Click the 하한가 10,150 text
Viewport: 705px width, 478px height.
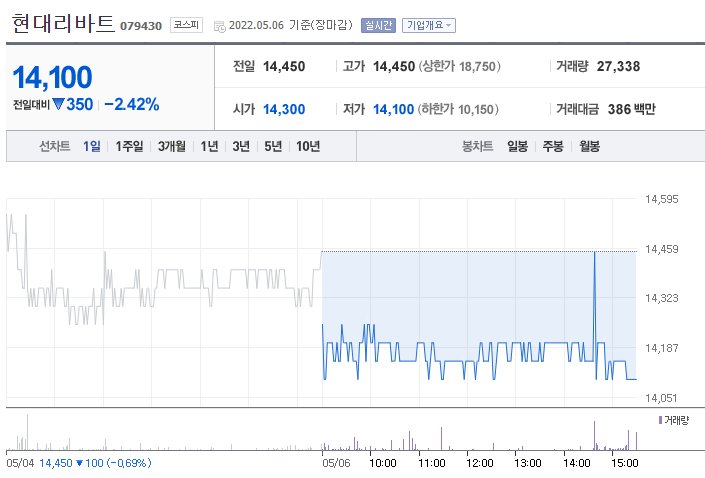pos(458,109)
